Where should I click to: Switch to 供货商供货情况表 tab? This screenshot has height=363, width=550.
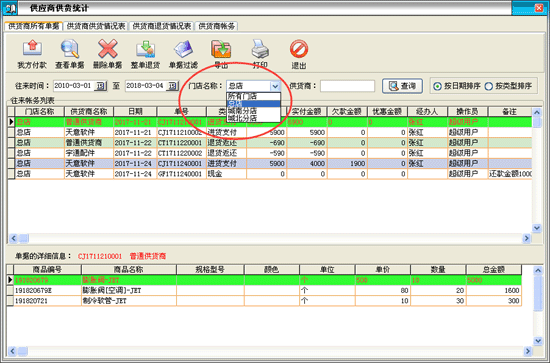(96, 26)
